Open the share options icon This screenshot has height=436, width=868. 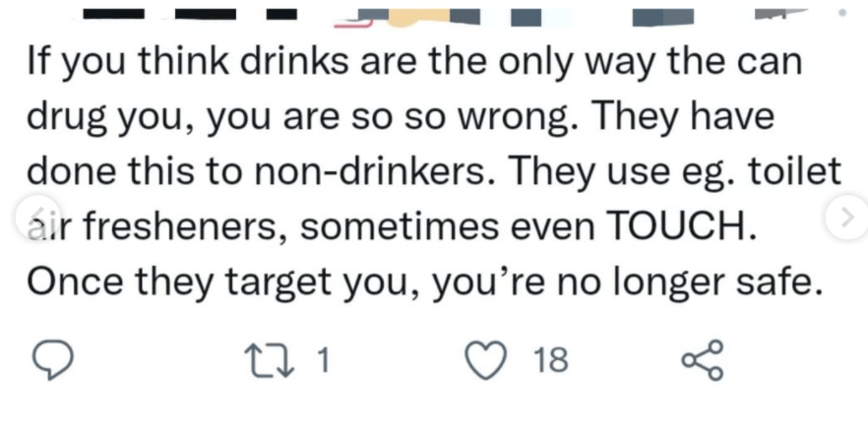tap(702, 360)
